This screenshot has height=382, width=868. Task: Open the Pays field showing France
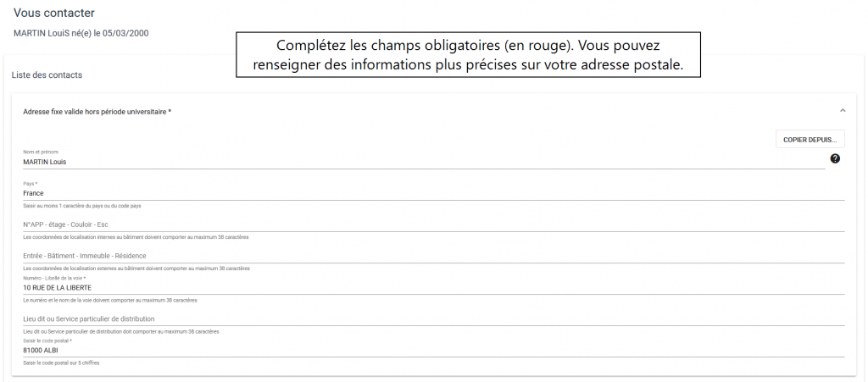[434, 193]
